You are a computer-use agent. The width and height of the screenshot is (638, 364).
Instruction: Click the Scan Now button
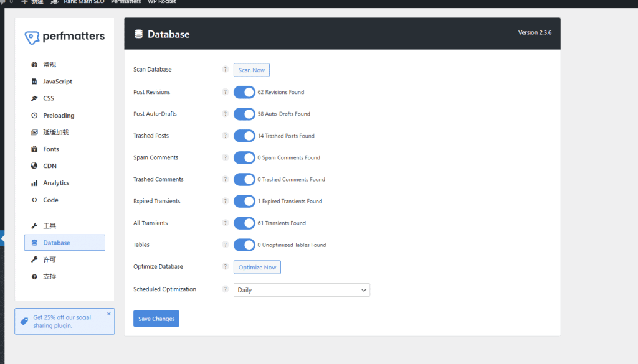252,70
